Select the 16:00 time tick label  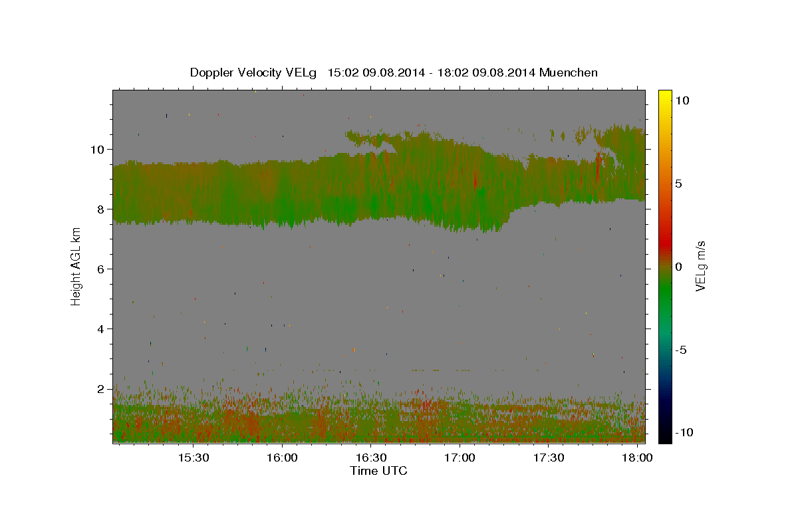[282, 458]
